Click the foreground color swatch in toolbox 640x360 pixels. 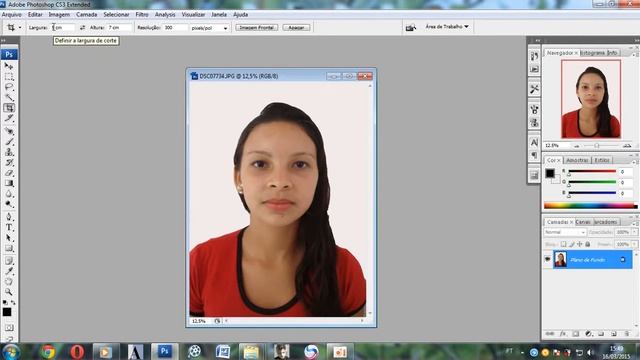pos(7,312)
